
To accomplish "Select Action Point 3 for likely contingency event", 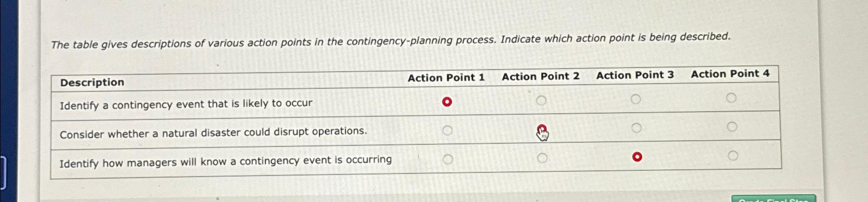I will click(636, 99).
